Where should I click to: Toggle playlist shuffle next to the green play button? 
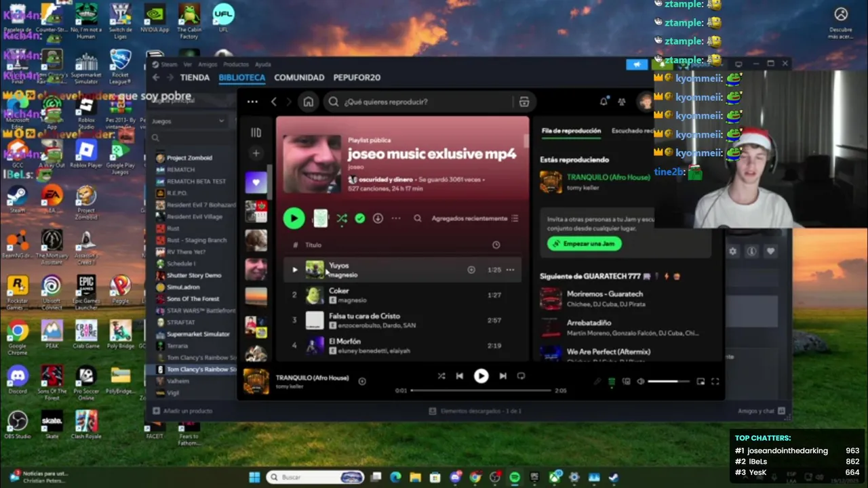[x=342, y=218]
